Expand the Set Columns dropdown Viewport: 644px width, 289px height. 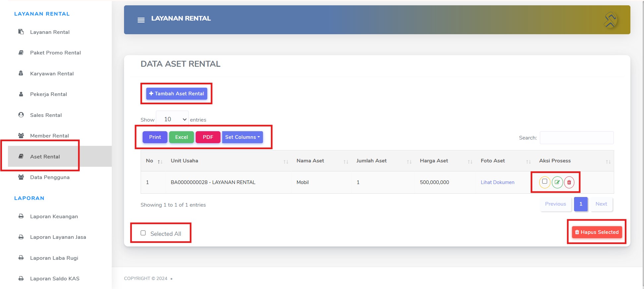pos(242,137)
